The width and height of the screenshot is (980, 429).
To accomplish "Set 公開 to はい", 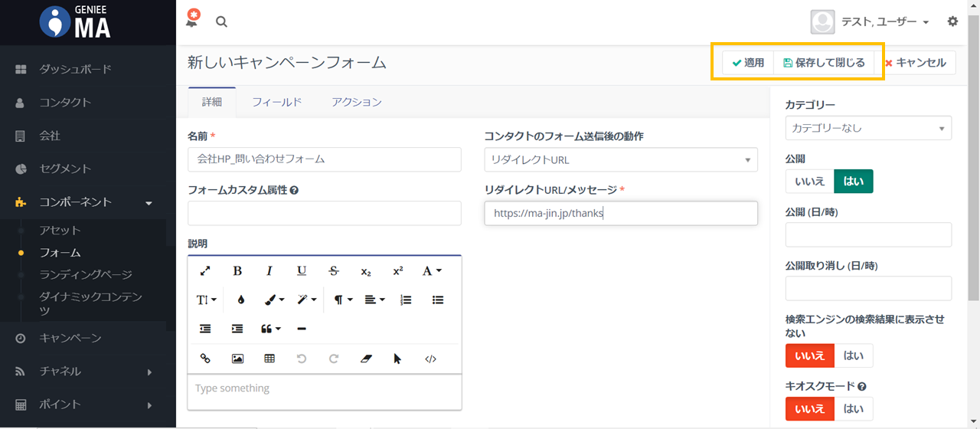I will coord(854,181).
